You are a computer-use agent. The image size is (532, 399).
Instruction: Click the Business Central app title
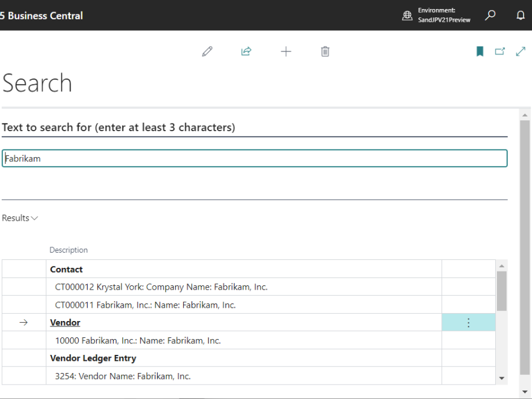(41, 16)
